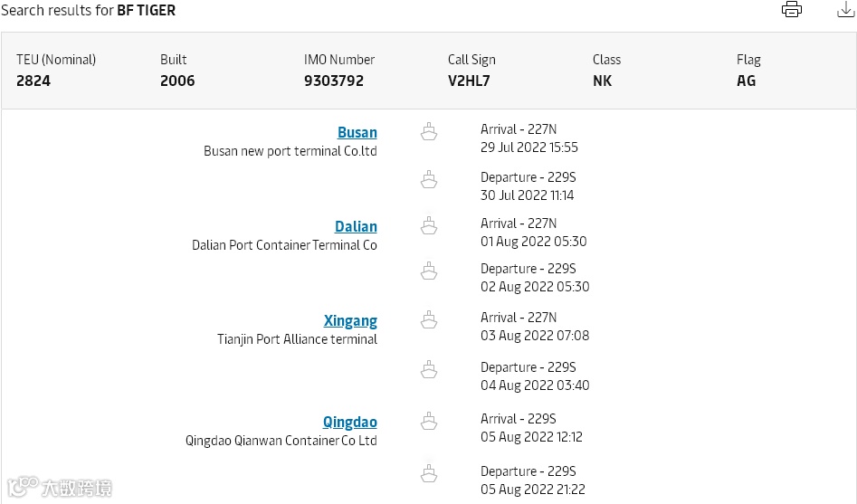The width and height of the screenshot is (857, 504).
Task: Click the Qingdao departure time 05 Aug 21:22
Action: click(532, 490)
